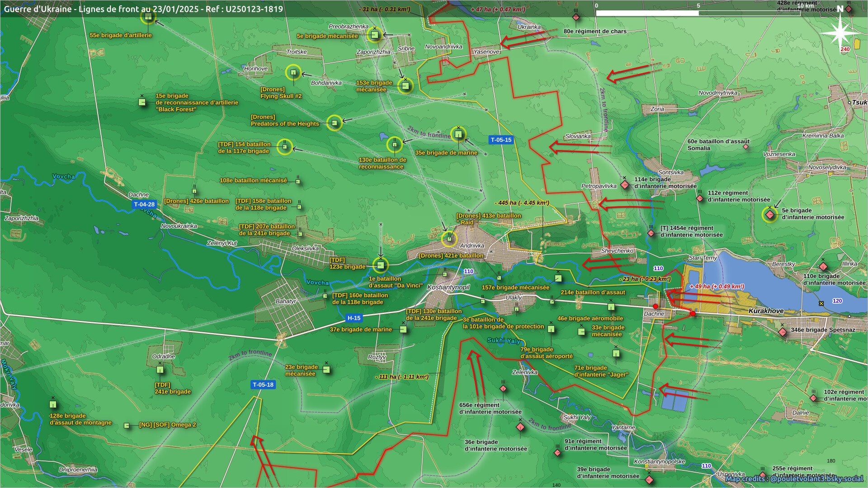Viewport: 868px width, 488px height.
Task: Select the 23e brigade mécanisée marker
Action: tap(326, 370)
